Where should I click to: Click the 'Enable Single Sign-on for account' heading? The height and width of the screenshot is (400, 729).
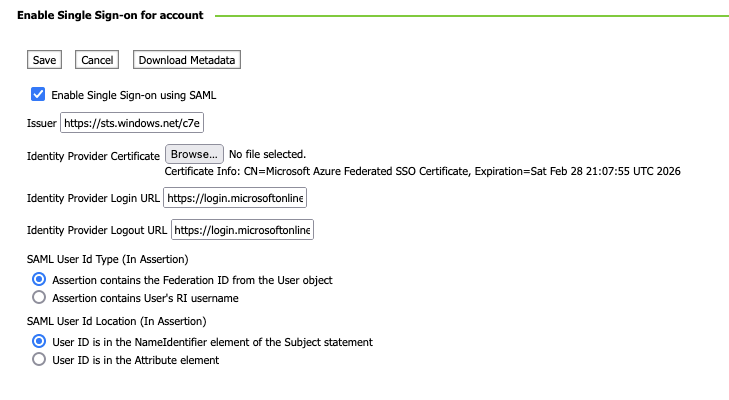point(110,16)
